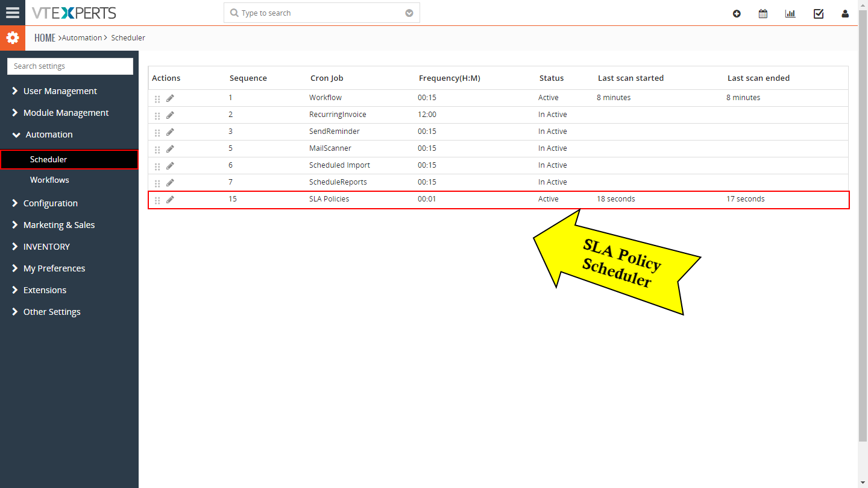Click the Quick Create plus icon
Screen dimensions: 868x488
pyautogui.click(x=737, y=13)
